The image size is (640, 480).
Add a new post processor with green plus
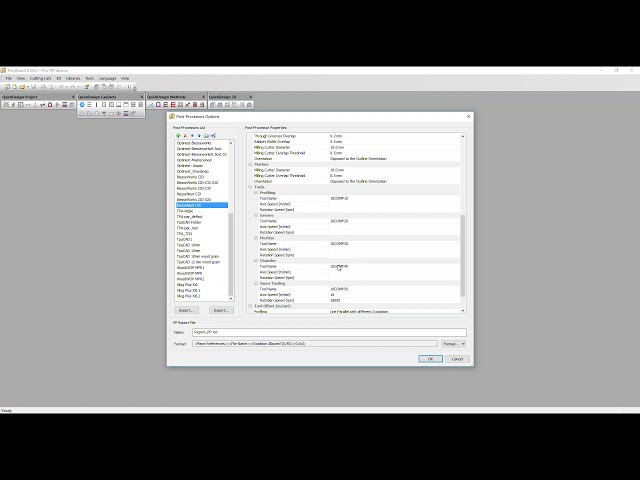pyautogui.click(x=178, y=136)
